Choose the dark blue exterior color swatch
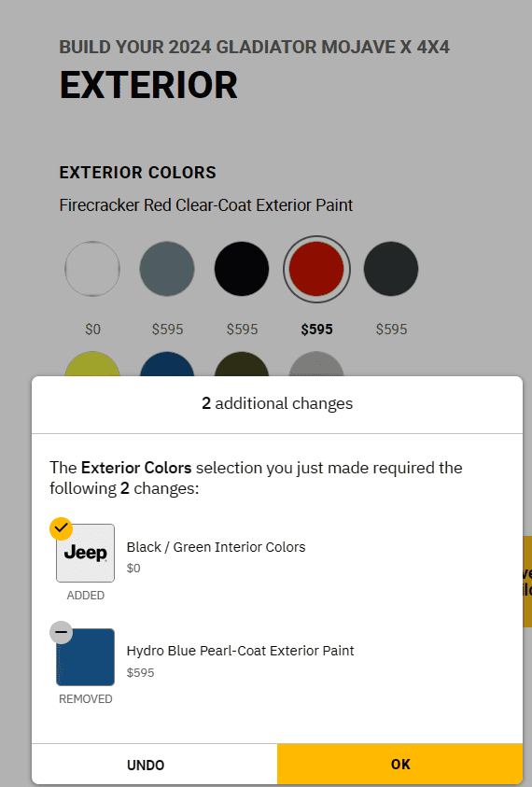 [167, 364]
